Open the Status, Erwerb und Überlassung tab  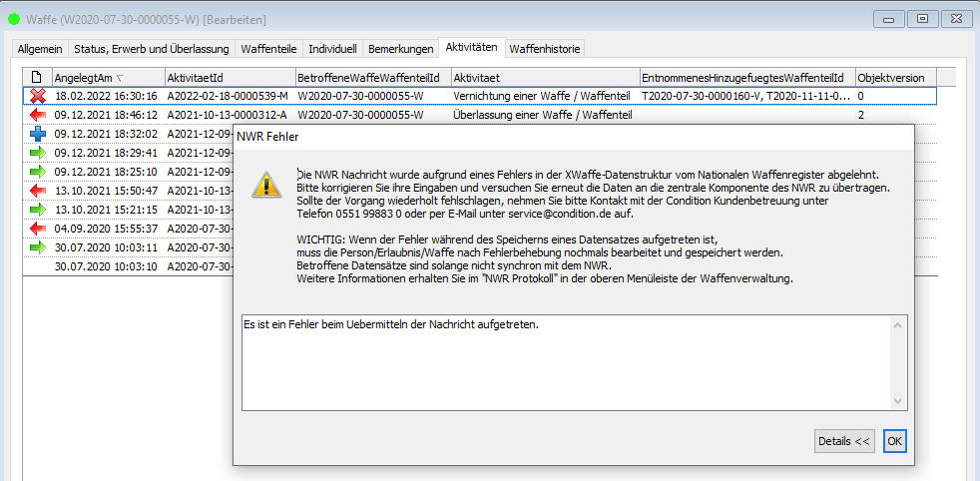tap(152, 48)
